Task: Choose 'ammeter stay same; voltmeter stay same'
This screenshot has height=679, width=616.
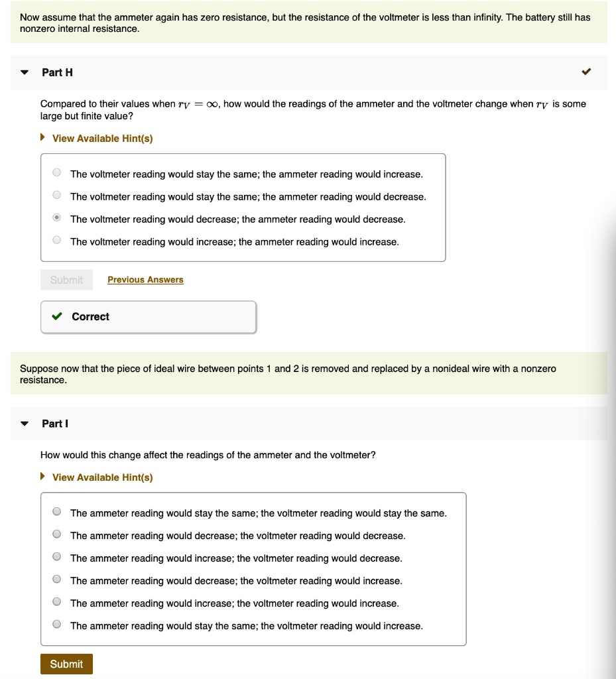Action: click(57, 513)
